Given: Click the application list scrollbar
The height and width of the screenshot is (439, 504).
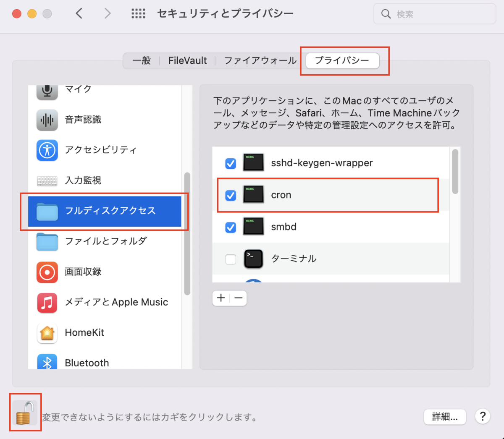Looking at the screenshot, I should pos(455,172).
